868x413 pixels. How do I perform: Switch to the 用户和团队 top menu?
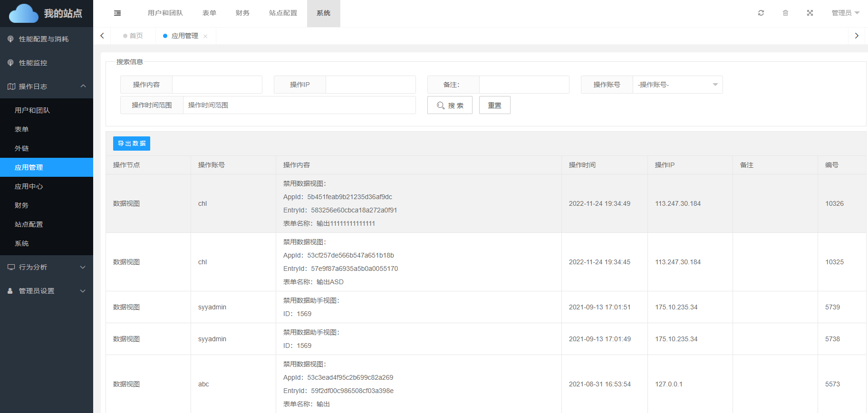tap(165, 13)
